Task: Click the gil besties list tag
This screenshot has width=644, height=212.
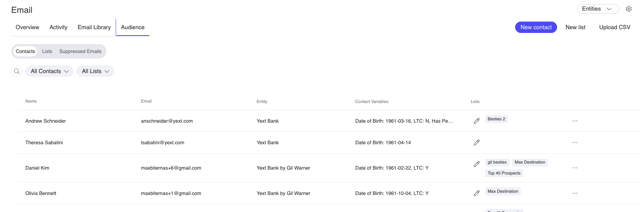Action: pos(497,162)
